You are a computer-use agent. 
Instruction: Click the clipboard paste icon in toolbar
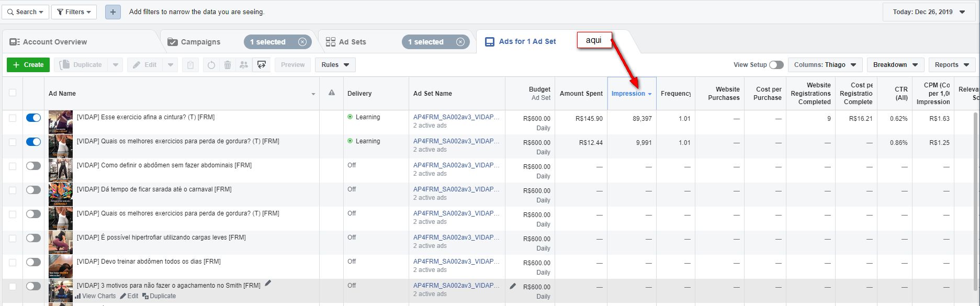click(190, 65)
